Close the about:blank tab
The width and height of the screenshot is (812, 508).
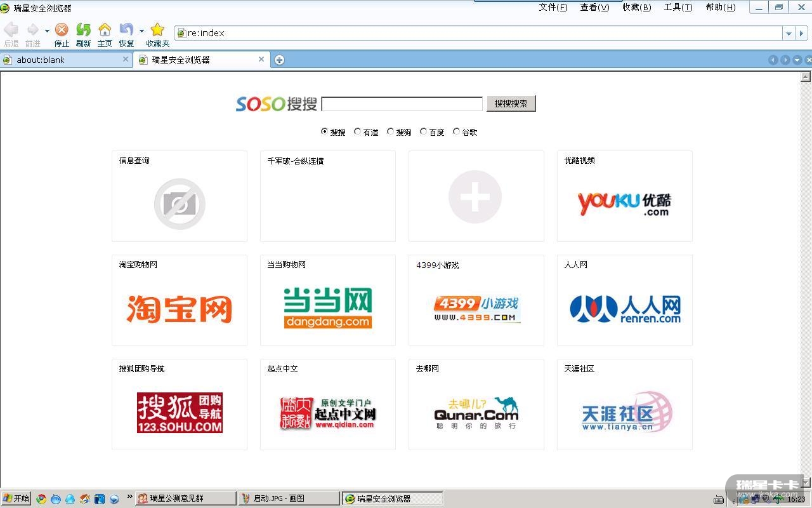pos(126,59)
